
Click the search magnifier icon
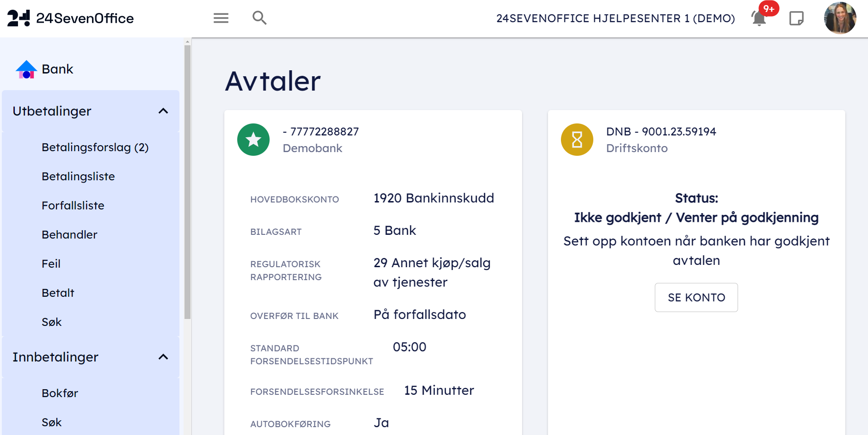(259, 18)
